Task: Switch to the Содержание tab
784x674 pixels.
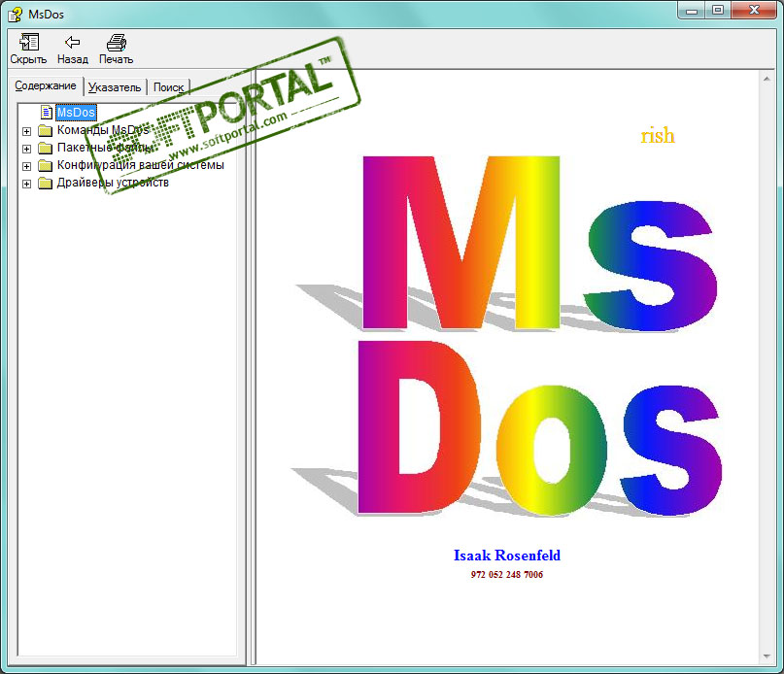Action: coord(46,86)
